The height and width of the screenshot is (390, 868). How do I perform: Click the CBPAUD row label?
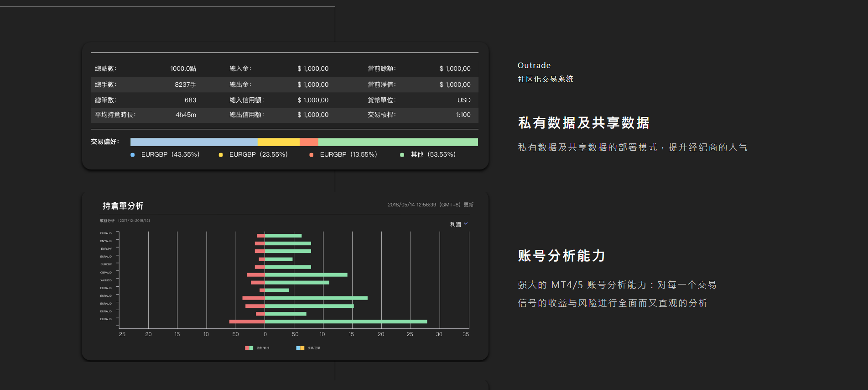106,273
